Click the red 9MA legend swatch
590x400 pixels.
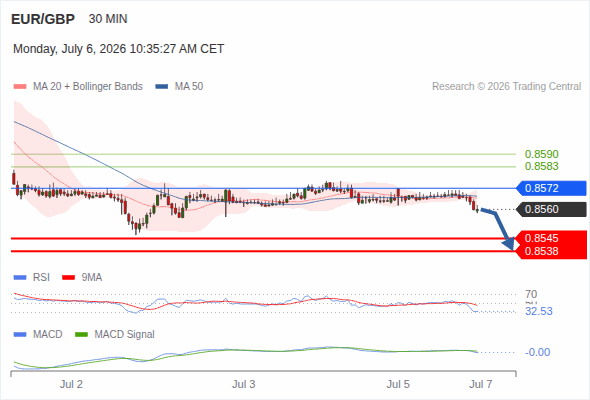pos(68,278)
